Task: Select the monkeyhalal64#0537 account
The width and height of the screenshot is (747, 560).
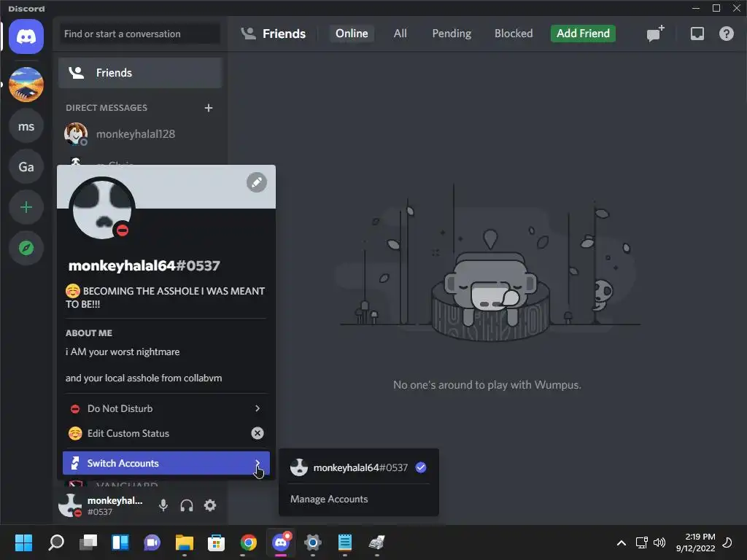Action: pyautogui.click(x=358, y=467)
